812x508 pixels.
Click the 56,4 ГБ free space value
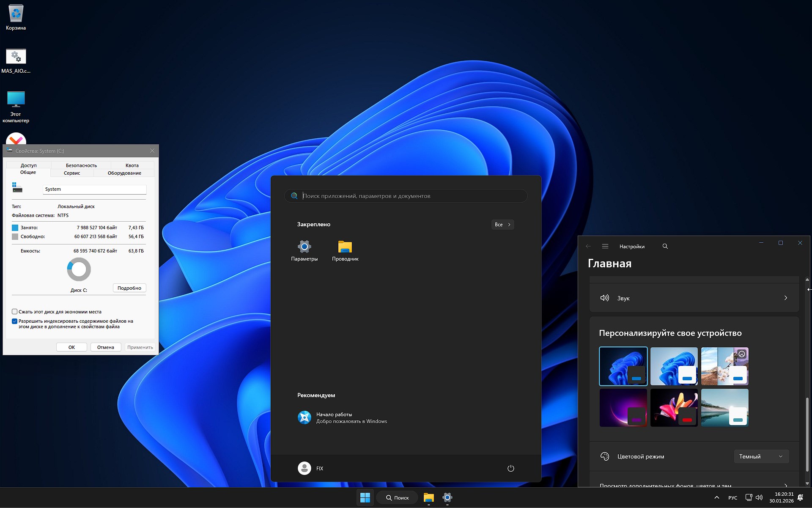[136, 236]
